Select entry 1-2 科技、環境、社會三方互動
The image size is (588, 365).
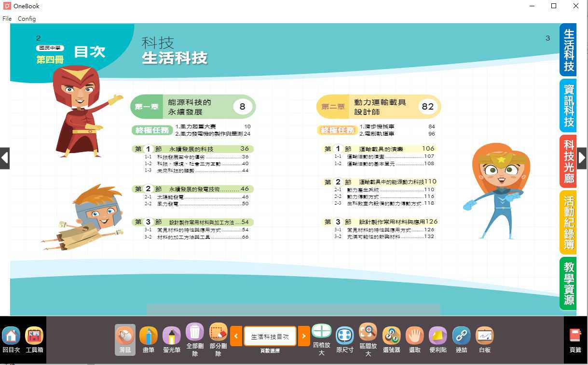(x=196, y=164)
